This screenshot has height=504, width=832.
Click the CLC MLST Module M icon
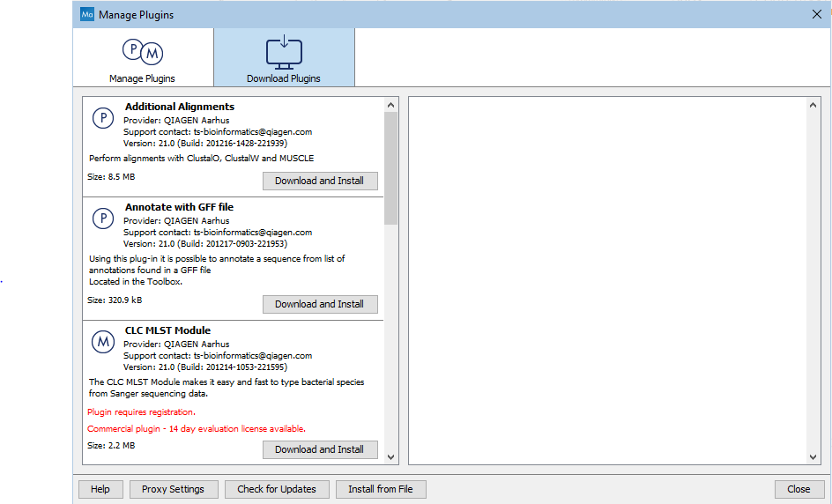click(103, 342)
